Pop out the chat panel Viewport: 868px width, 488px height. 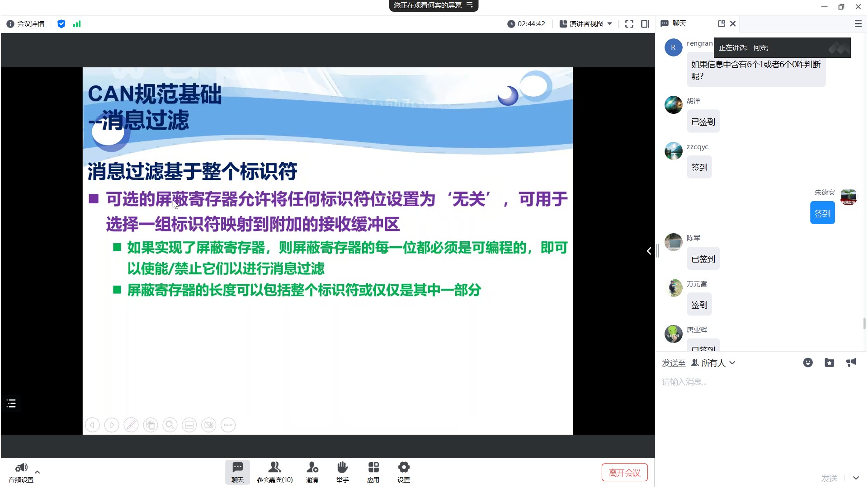721,23
